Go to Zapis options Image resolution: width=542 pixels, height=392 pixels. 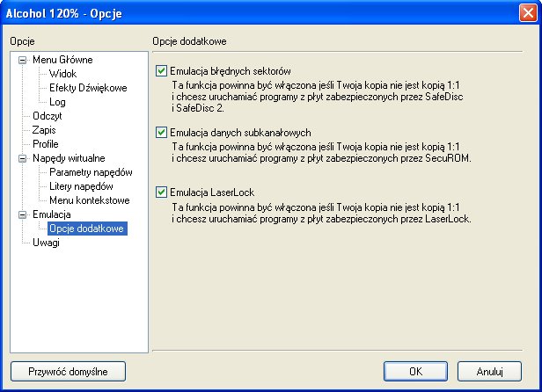44,130
